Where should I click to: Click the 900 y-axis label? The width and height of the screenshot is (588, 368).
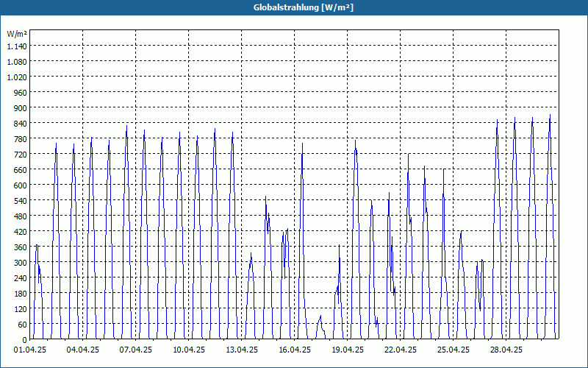(x=21, y=108)
